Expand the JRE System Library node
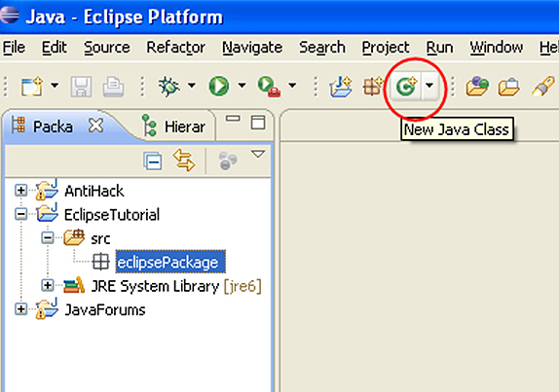559x392 pixels. click(48, 285)
